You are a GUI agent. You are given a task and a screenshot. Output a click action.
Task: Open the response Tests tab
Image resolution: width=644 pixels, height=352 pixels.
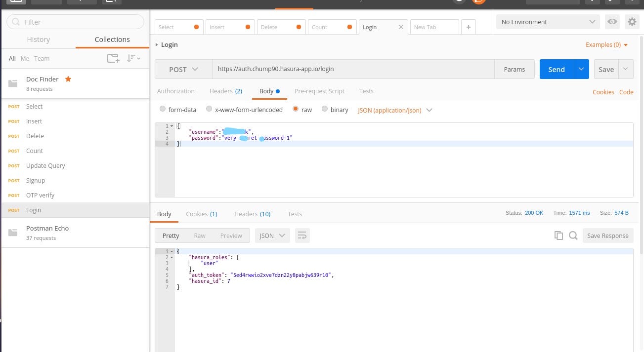point(295,214)
